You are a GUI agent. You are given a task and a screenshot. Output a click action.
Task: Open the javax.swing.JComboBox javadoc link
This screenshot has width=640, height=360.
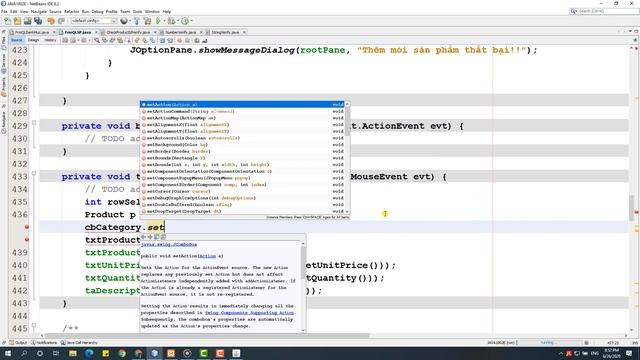tap(169, 244)
